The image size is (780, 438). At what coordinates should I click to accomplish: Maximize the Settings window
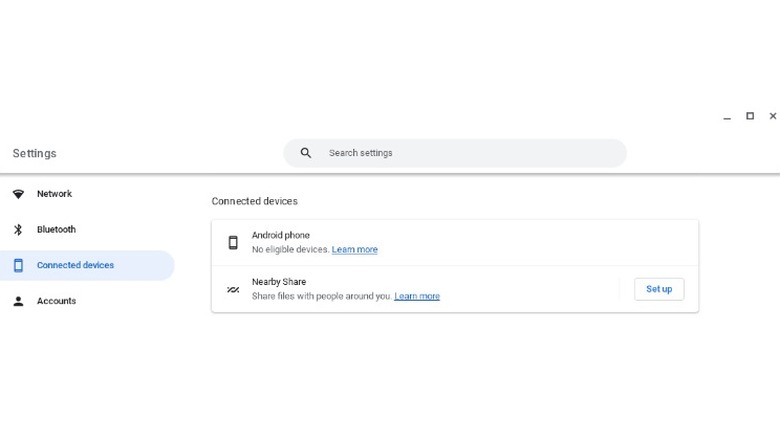point(750,116)
